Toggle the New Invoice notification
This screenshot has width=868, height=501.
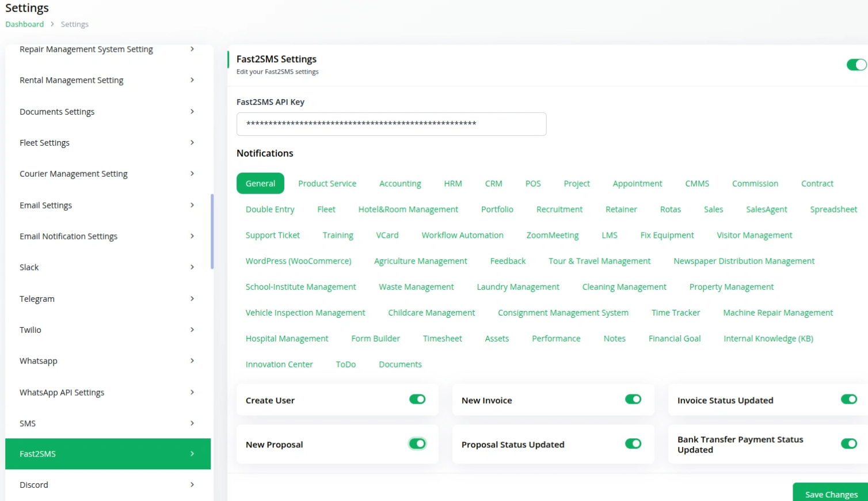click(633, 399)
